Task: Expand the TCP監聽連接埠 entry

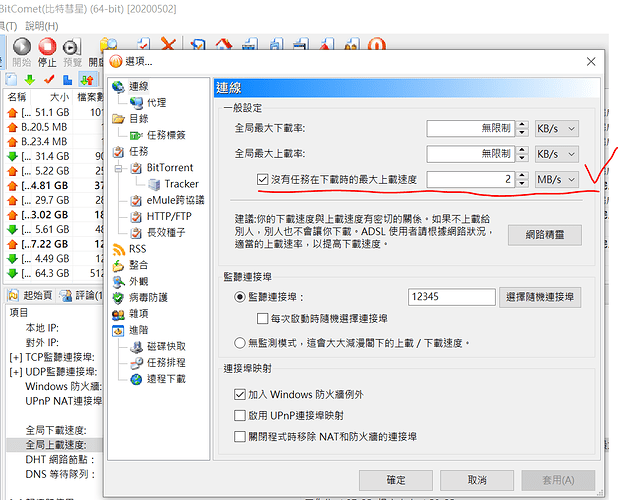Action: pyautogui.click(x=16, y=357)
